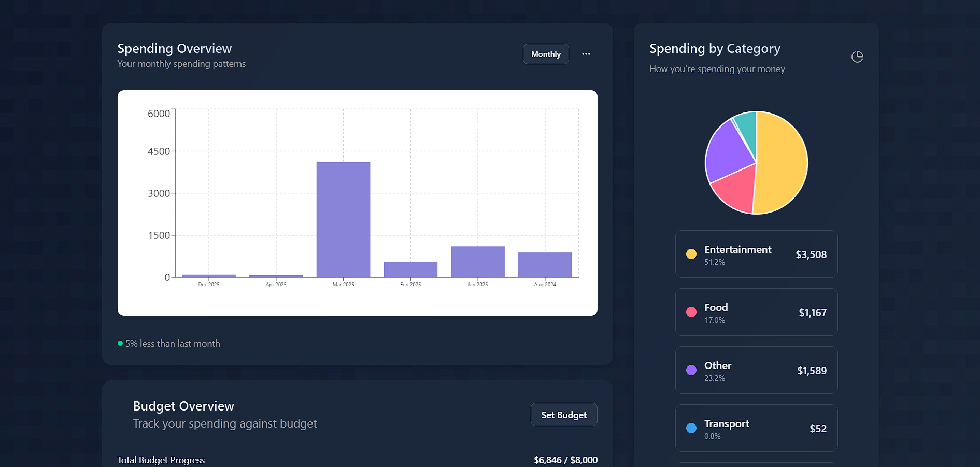Click the Mar 2025 bar in chart
980x467 pixels.
coord(343,220)
